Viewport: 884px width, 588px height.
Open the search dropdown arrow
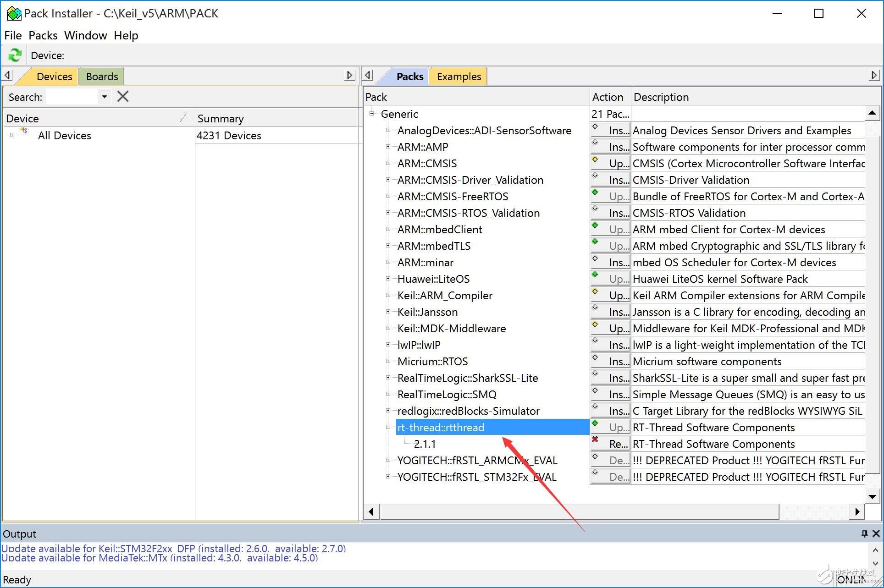[x=105, y=97]
